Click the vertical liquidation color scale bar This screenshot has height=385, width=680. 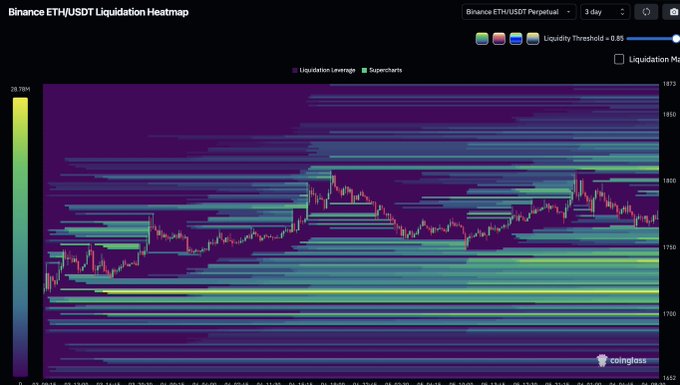20,237
